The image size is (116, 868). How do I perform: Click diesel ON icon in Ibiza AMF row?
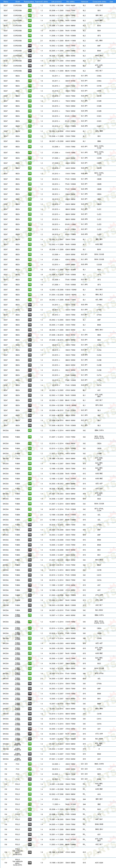pos(30,320)
